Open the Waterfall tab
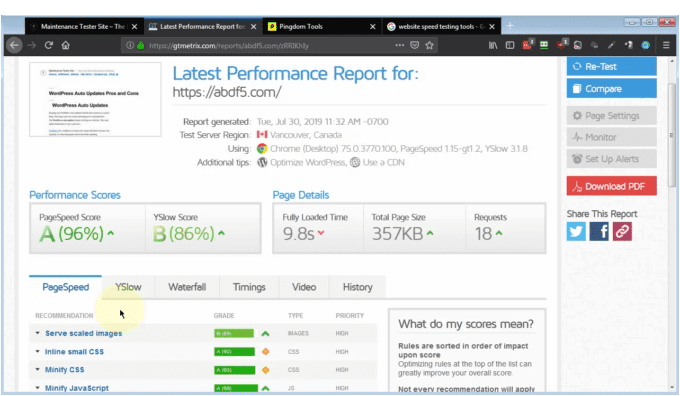 click(x=187, y=287)
